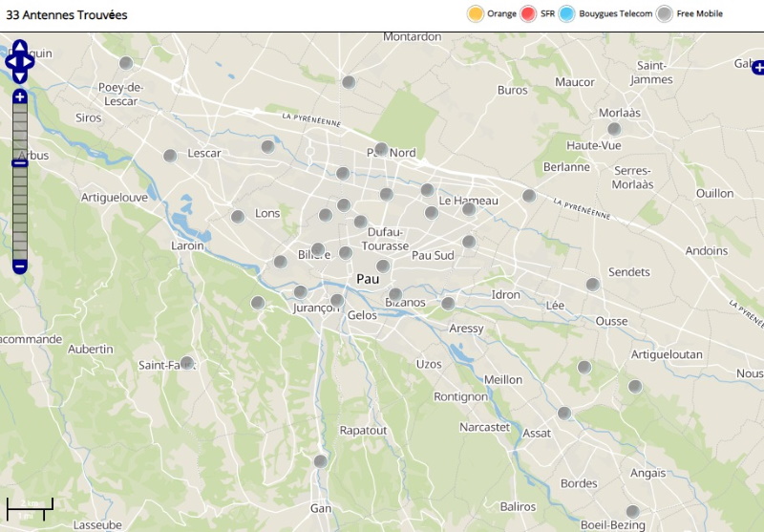Image resolution: width=764 pixels, height=532 pixels.
Task: Toggle the Orange operator filter
Action: (476, 13)
